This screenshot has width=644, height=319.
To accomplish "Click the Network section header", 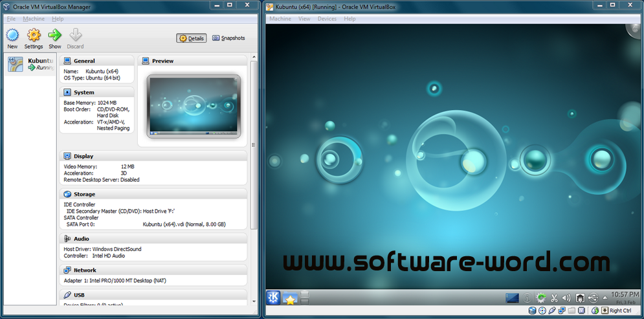I will tap(153, 270).
